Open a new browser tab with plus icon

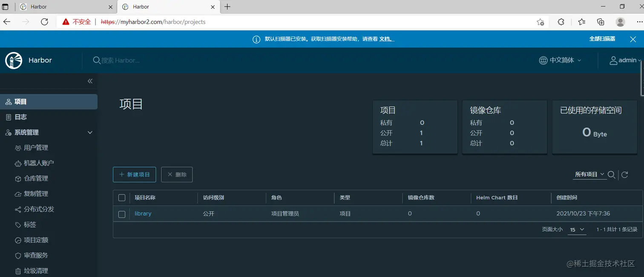coord(227,7)
